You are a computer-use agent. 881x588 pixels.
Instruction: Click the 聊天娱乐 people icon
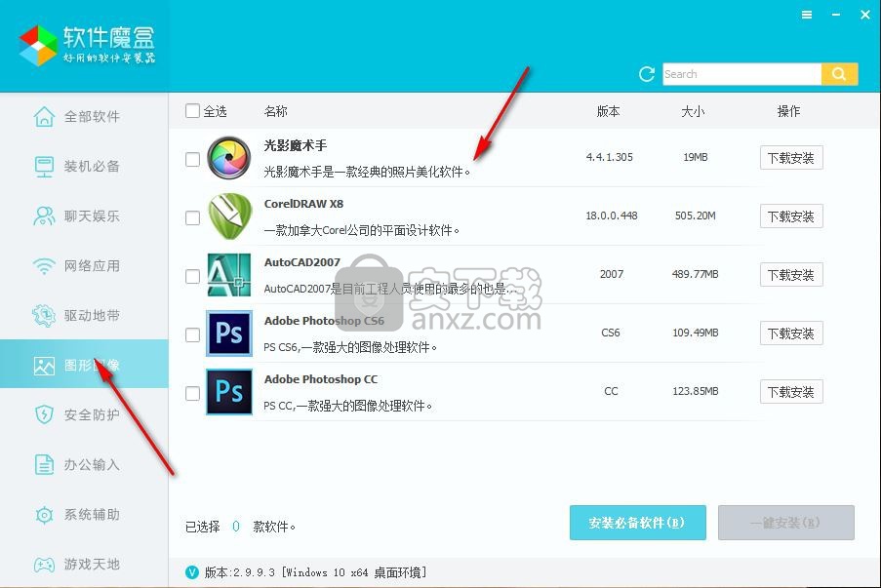(x=44, y=216)
